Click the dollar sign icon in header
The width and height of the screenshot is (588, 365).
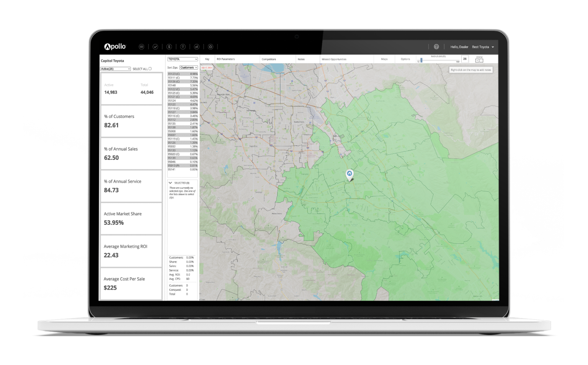(169, 47)
